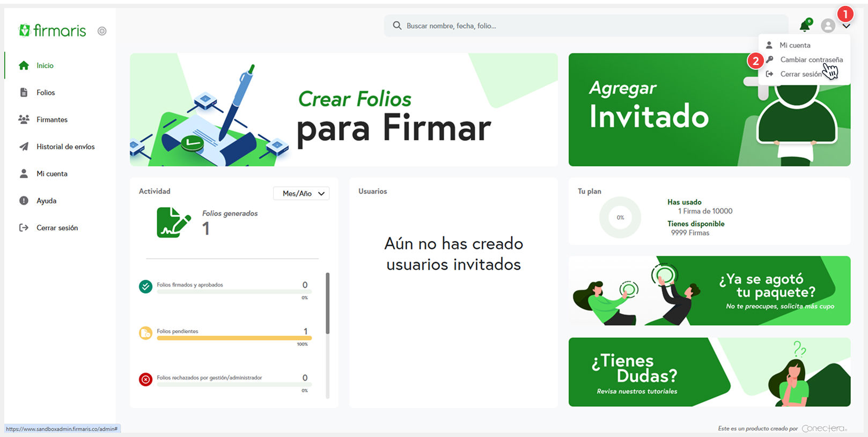
Task: Click the search magnifier icon
Action: pos(397,25)
